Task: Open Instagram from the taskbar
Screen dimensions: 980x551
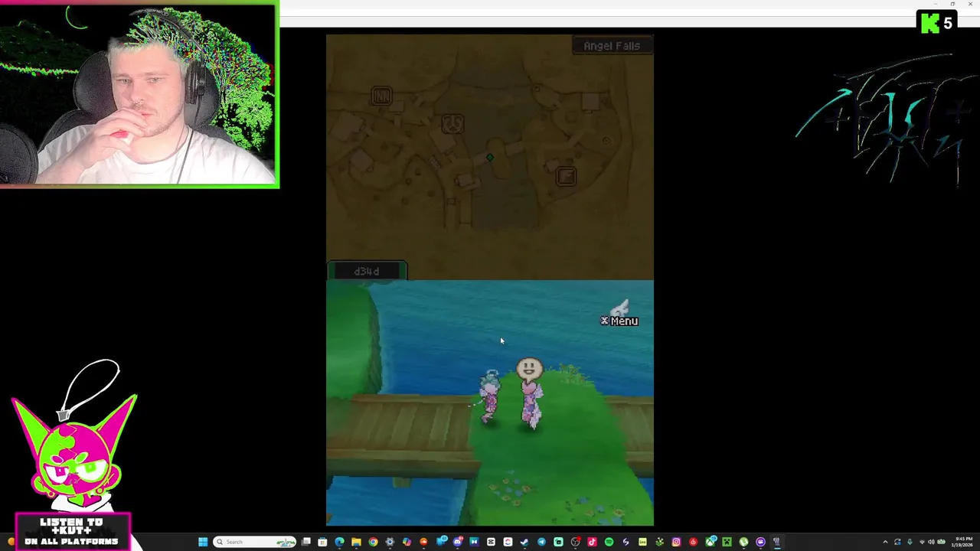Action: pyautogui.click(x=676, y=542)
